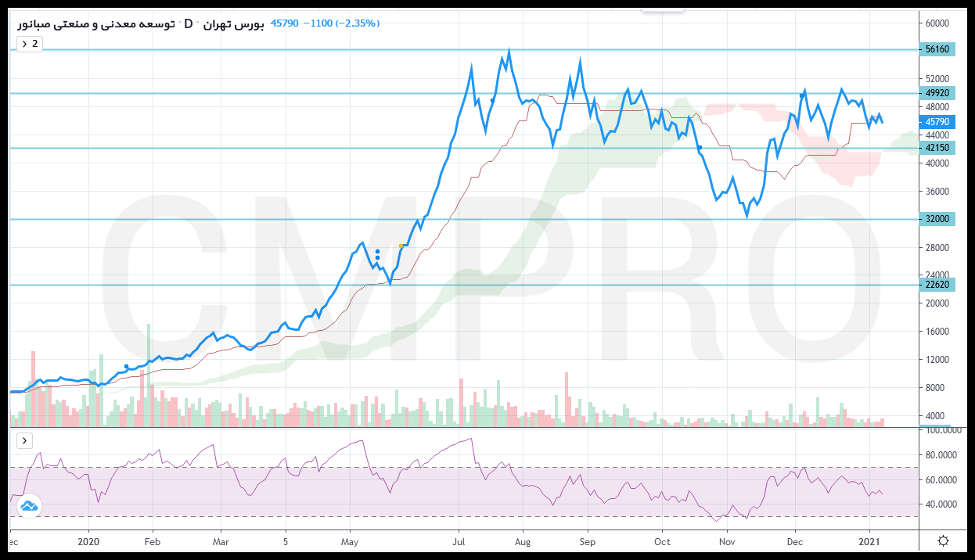The image size is (975, 560).
Task: Click the Oct label on time axis
Action: coord(662,541)
